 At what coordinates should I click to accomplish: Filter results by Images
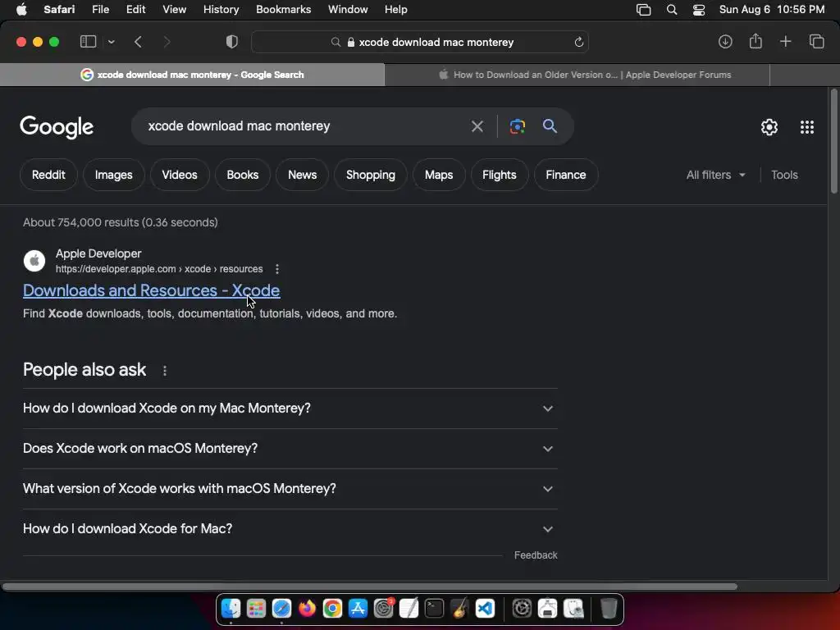[113, 175]
